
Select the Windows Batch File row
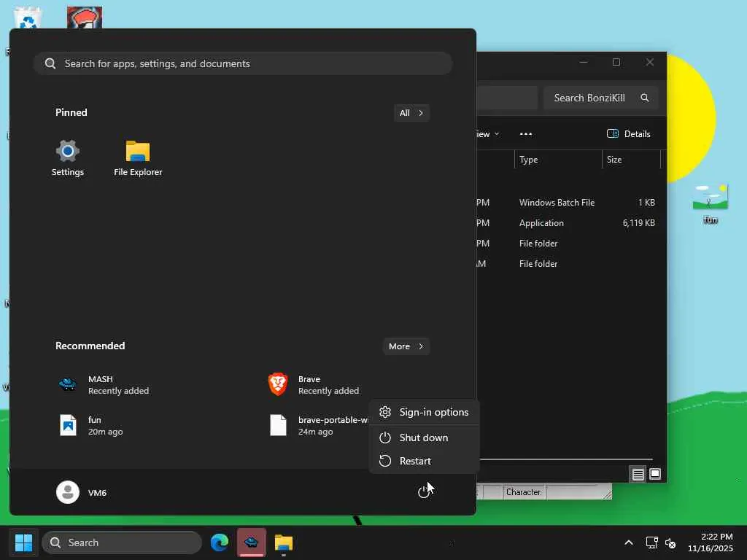click(x=568, y=203)
